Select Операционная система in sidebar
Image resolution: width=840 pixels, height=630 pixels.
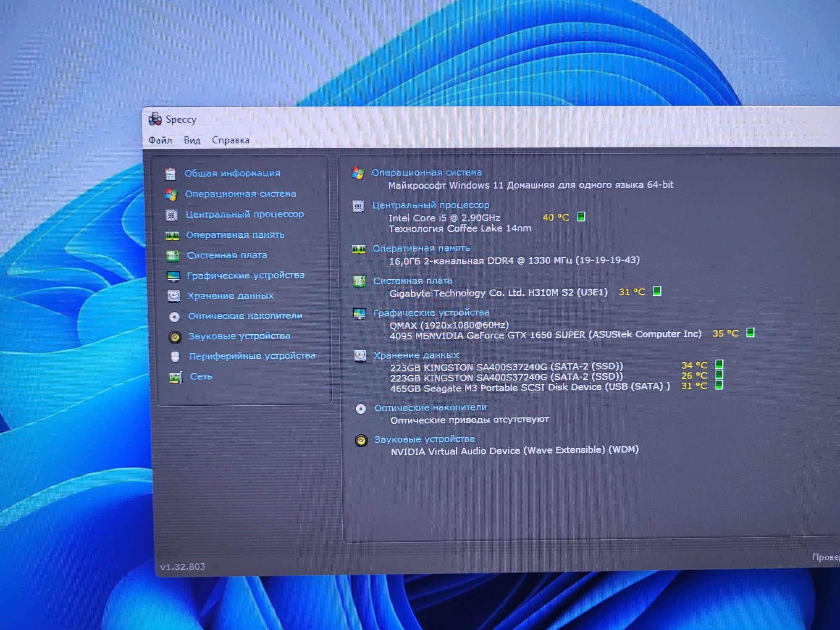(241, 194)
